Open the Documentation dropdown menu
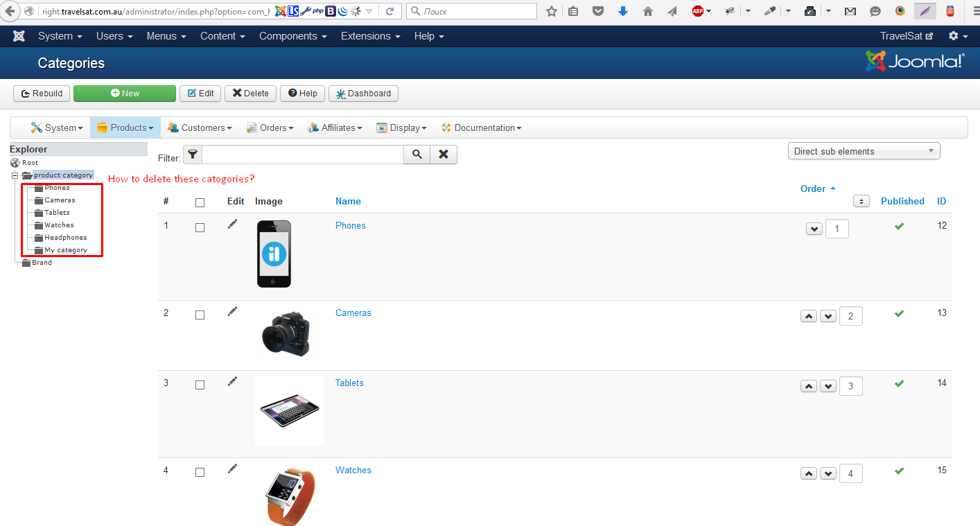Image resolution: width=980 pixels, height=526 pixels. pos(482,128)
